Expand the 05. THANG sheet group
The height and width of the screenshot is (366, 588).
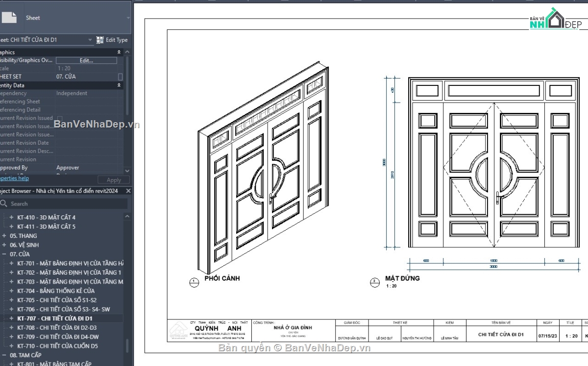click(4, 235)
